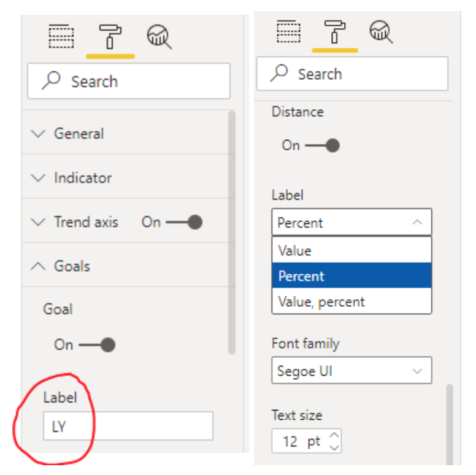
Task: Open Fields pane icon in right panel
Action: coord(288,31)
